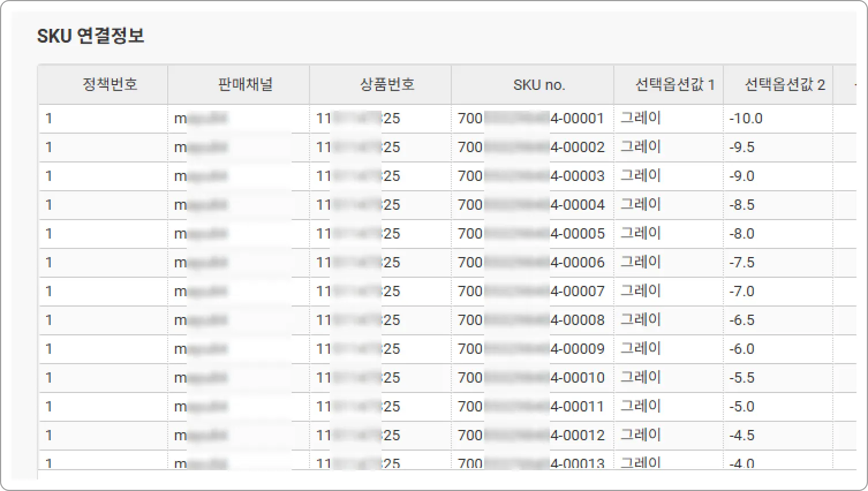Click 정책번호 cell in the -9.0 row

click(x=103, y=176)
